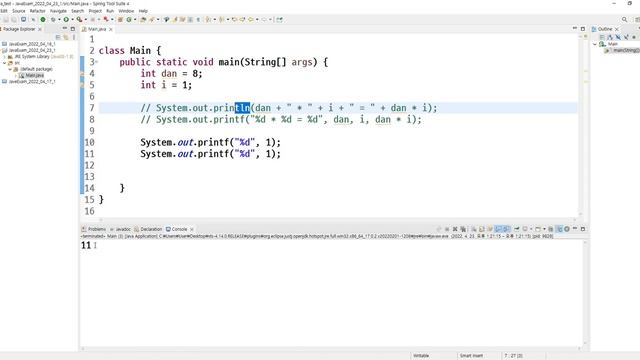The image size is (640, 360).
Task: Click the Pin Editor icon at toolbar end
Action: (279, 20)
